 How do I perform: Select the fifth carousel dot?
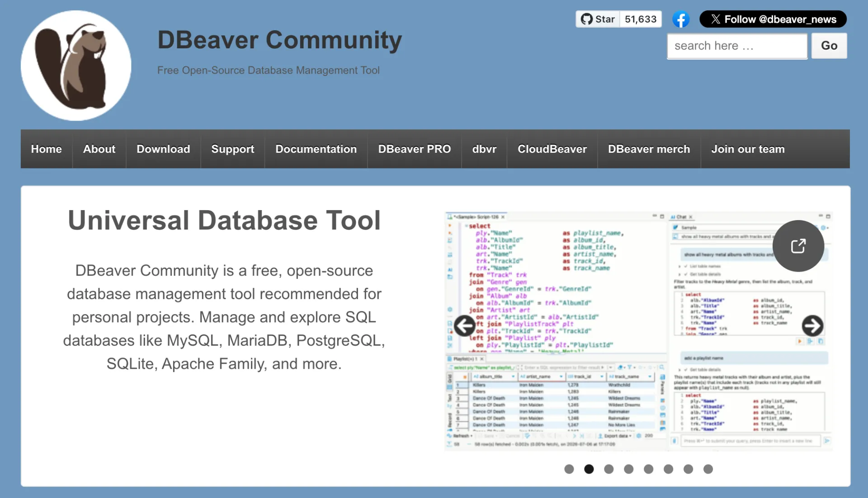pos(649,469)
